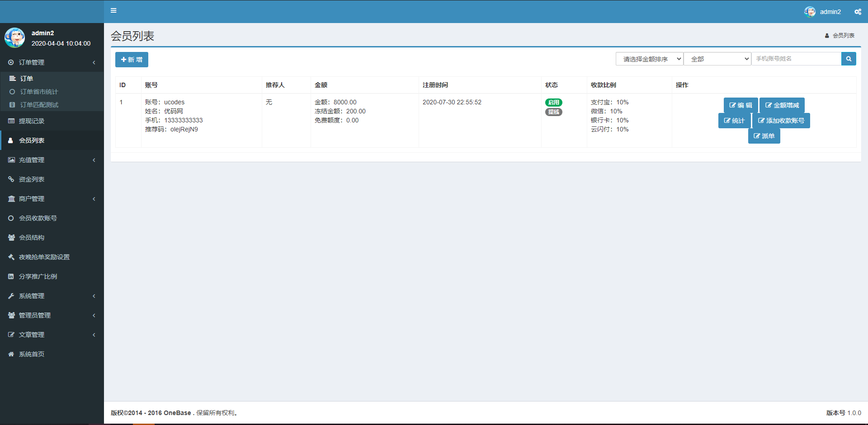
Task: Open the 全部 filter dropdown
Action: pyautogui.click(x=717, y=58)
